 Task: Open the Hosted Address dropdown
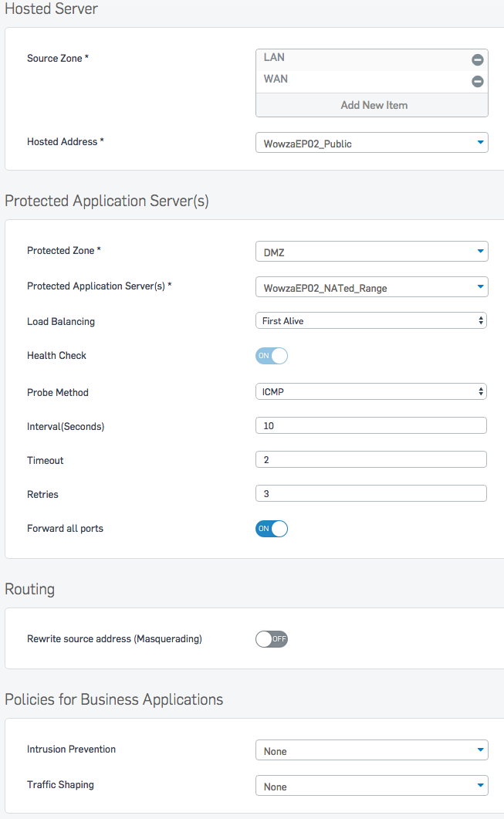pos(372,143)
